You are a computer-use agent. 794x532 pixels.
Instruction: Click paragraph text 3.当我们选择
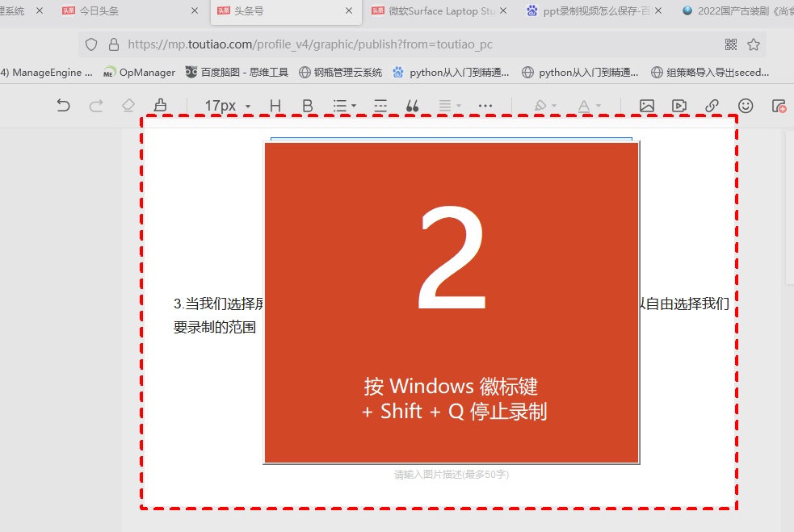click(218, 304)
